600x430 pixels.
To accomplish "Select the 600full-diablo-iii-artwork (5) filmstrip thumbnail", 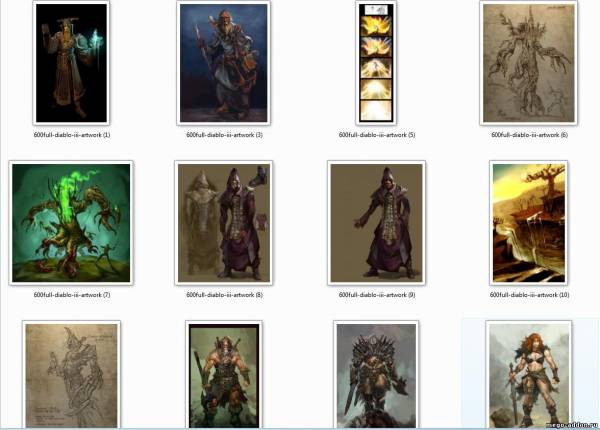I will [x=376, y=63].
